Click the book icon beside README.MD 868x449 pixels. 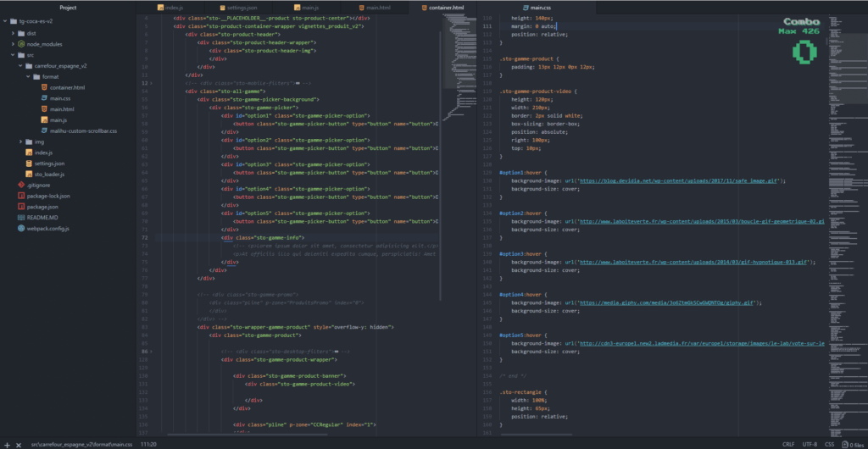tap(21, 218)
